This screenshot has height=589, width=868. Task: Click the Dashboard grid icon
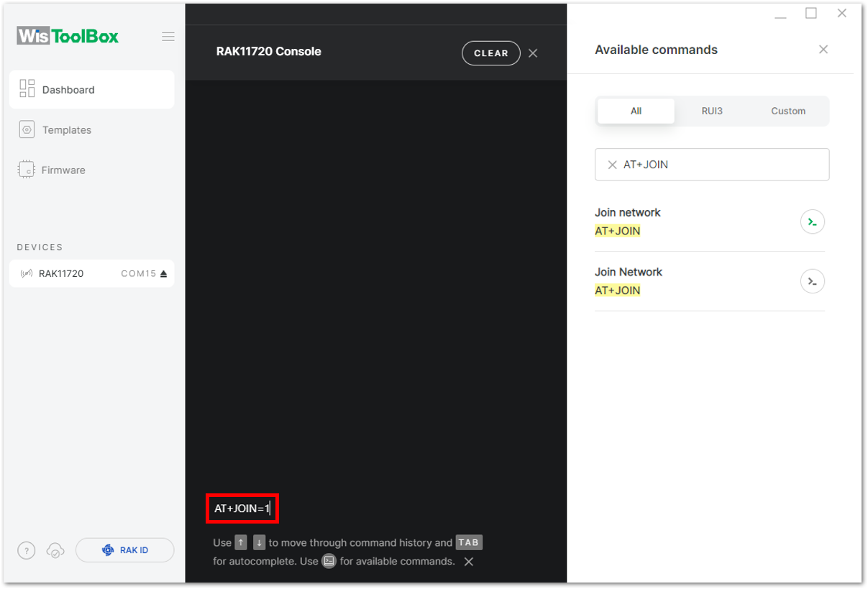[x=27, y=89]
